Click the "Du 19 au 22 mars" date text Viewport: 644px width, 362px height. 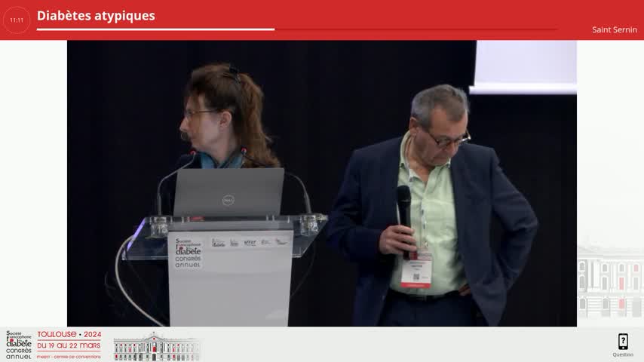click(x=69, y=345)
